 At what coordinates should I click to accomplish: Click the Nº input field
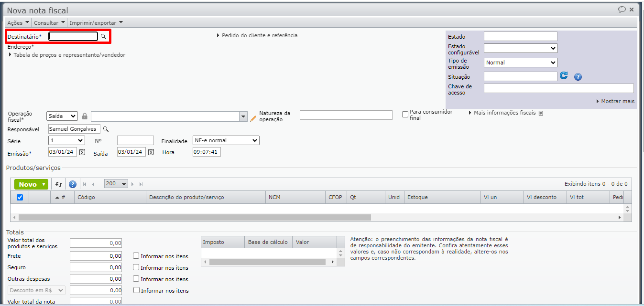click(135, 140)
